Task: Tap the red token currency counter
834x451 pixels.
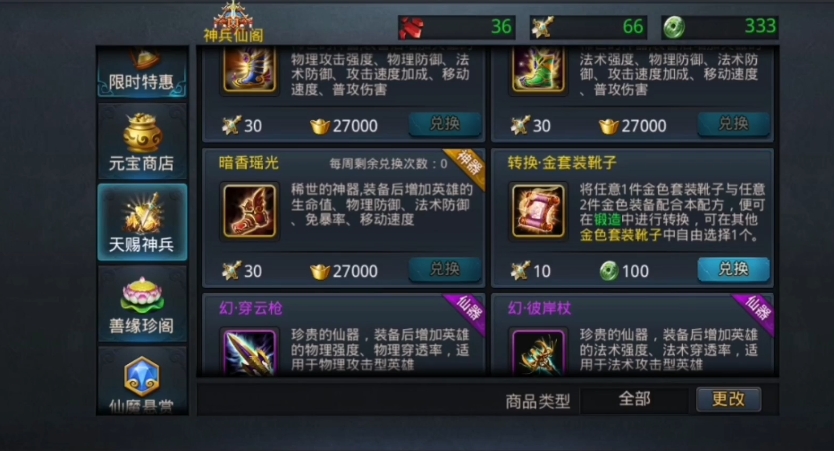Action: tap(457, 27)
